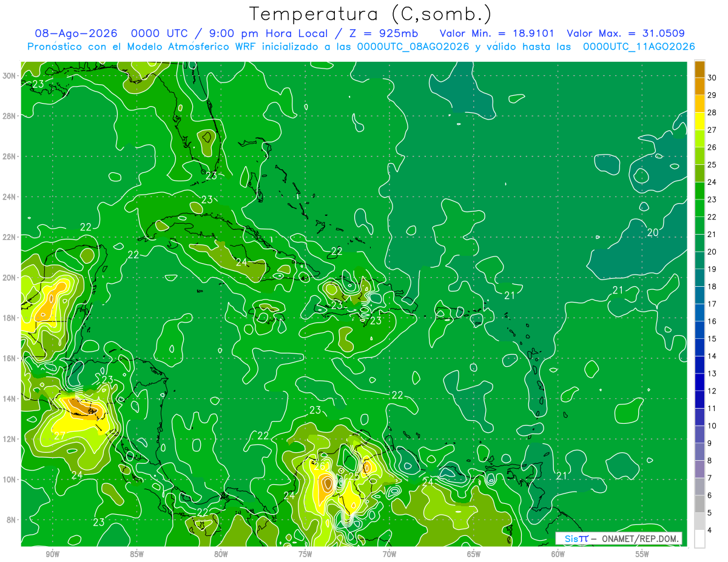Click the 80W longitude axis label
This screenshot has height=562, width=728.
pos(221,554)
